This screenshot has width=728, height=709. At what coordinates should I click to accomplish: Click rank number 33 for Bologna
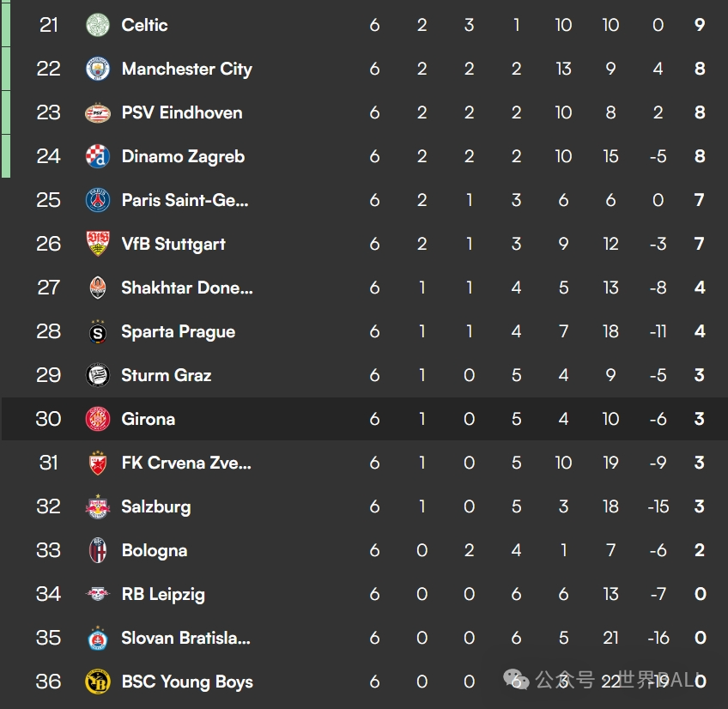pyautogui.click(x=48, y=550)
